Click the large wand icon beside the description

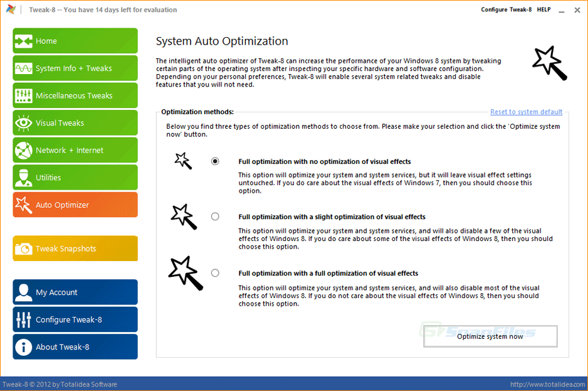click(x=549, y=63)
